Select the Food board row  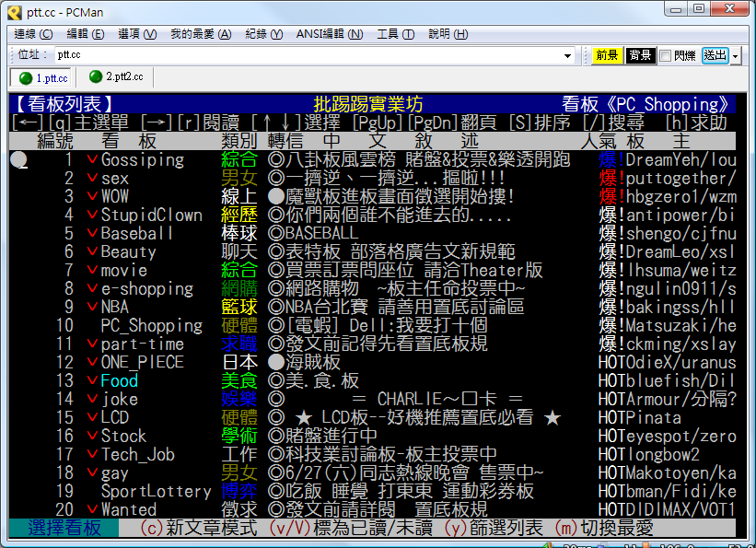pyautogui.click(x=372, y=380)
